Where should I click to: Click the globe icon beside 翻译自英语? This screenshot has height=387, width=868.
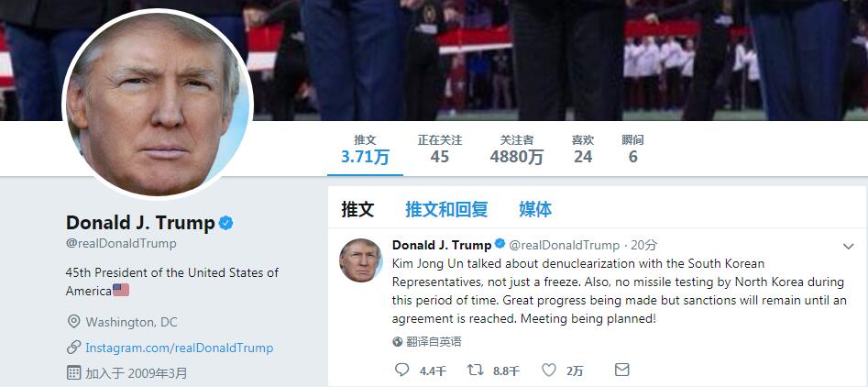pyautogui.click(x=398, y=342)
